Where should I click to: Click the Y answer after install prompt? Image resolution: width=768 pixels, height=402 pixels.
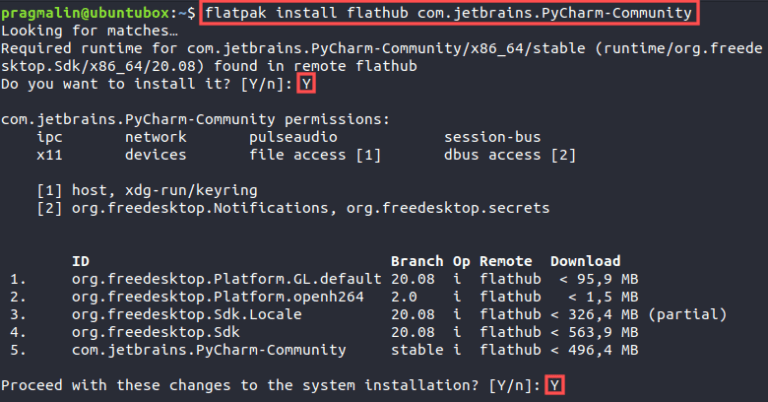click(x=306, y=84)
